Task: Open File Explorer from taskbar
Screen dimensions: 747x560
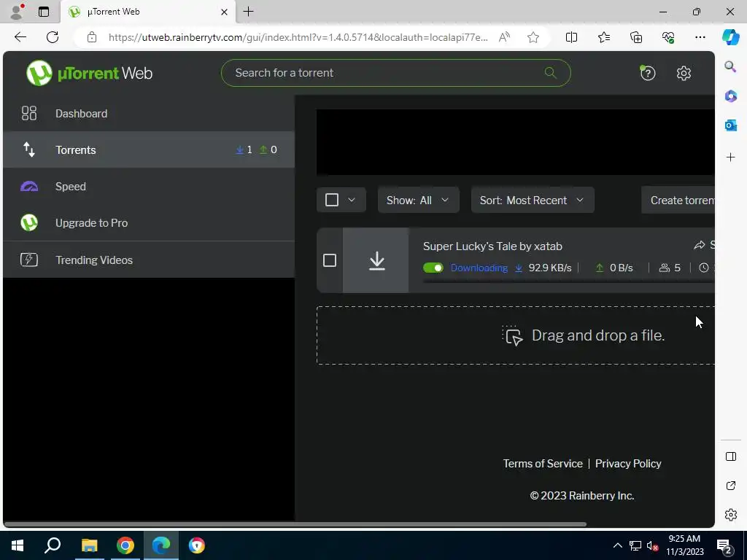Action: tap(89, 545)
